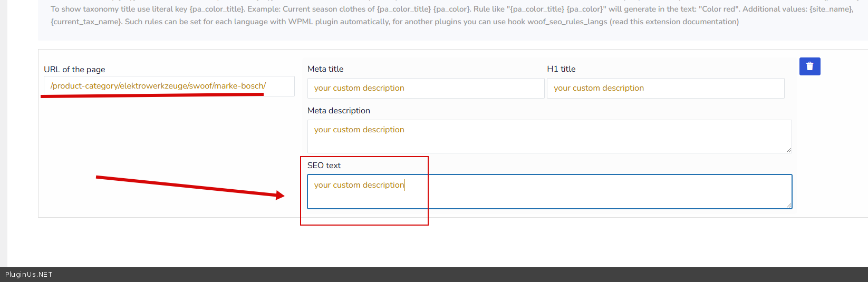This screenshot has height=282, width=868.
Task: Click the "SEO text" label
Action: click(324, 166)
